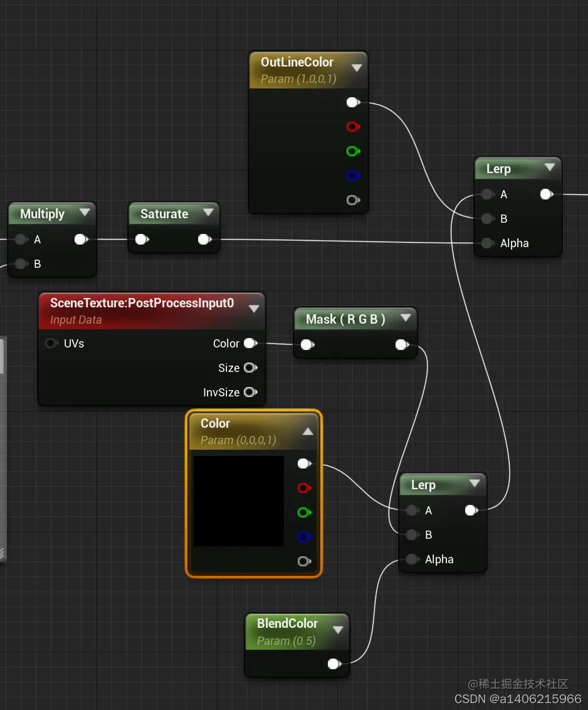Click the OutLineColor alpha channel output pin
588x710 pixels.
[x=353, y=200]
